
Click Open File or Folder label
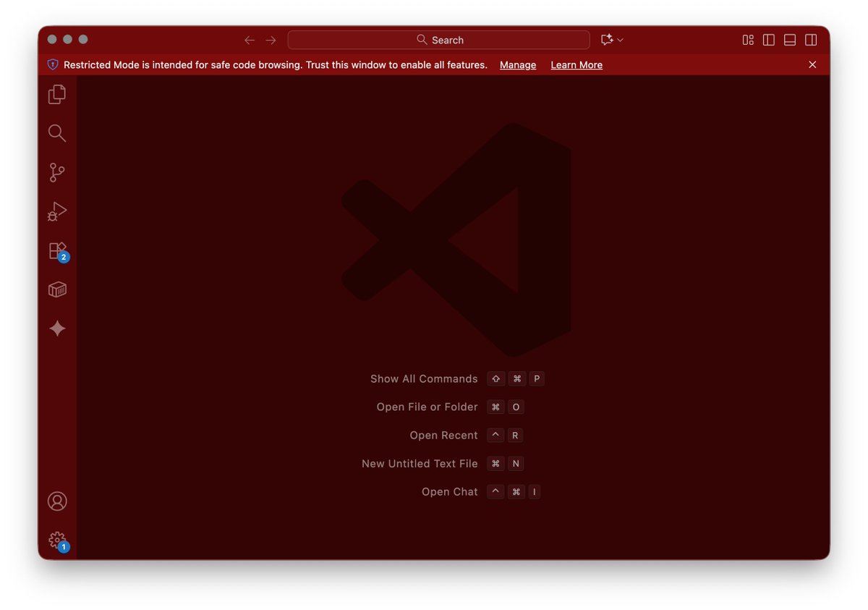point(427,407)
